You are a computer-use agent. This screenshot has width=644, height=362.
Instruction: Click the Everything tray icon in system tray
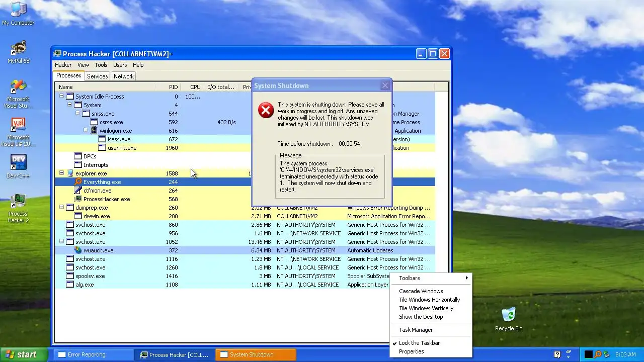[x=598, y=354]
